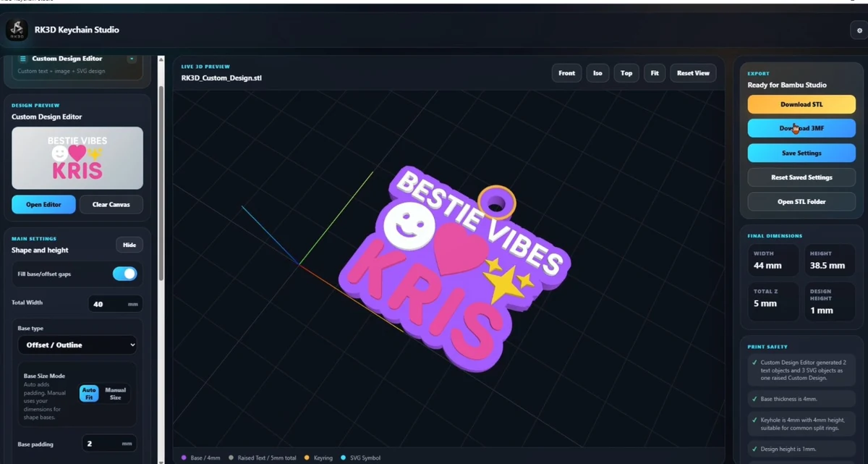Click the checkmark beside Design height note
Viewport: 868px width, 464px height.
754,449
